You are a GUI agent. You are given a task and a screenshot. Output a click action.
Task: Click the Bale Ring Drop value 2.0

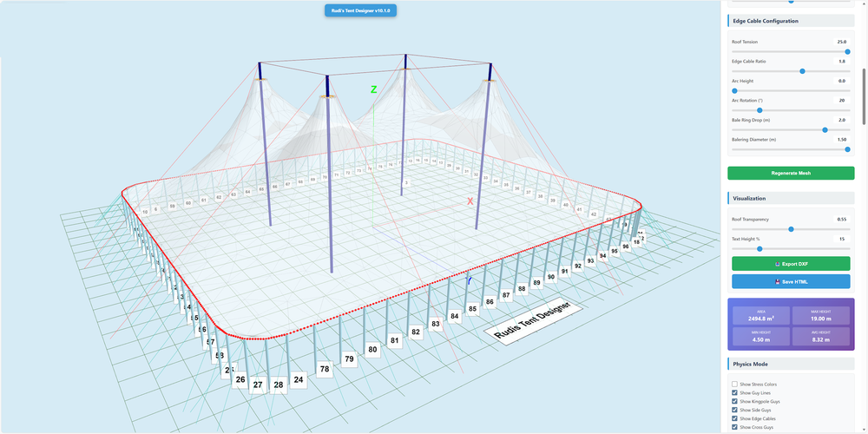(841, 120)
